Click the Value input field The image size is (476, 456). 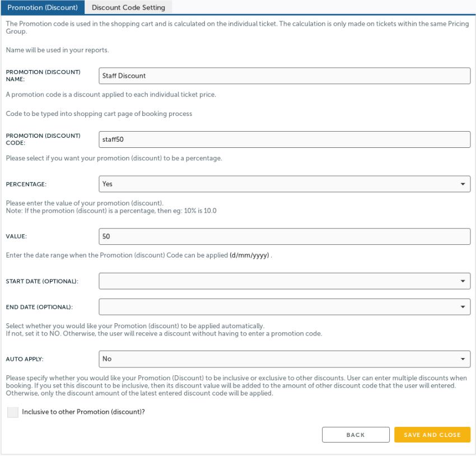[x=284, y=236]
